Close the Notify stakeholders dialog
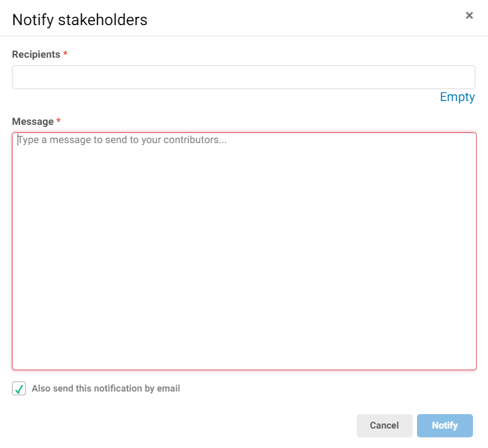 coord(469,16)
